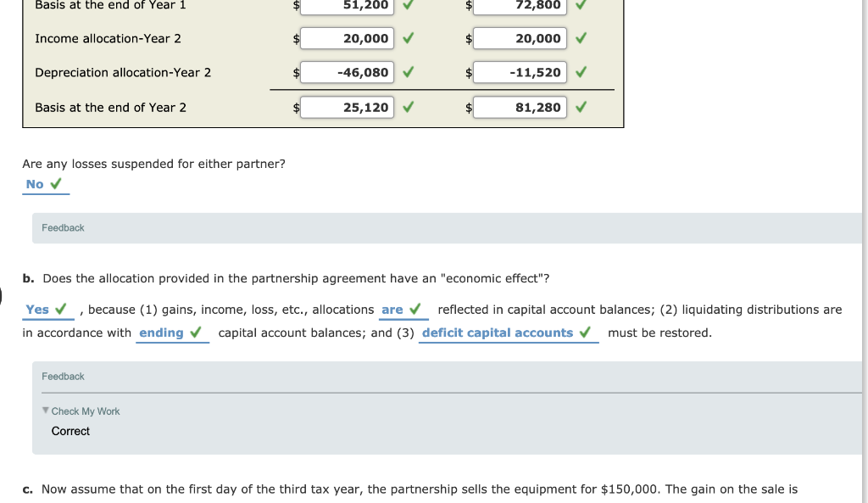Screen dimensions: 868x503
Task: Click the checkmark beside Basis at end of Year 2 value 25,120
Action: (x=406, y=107)
